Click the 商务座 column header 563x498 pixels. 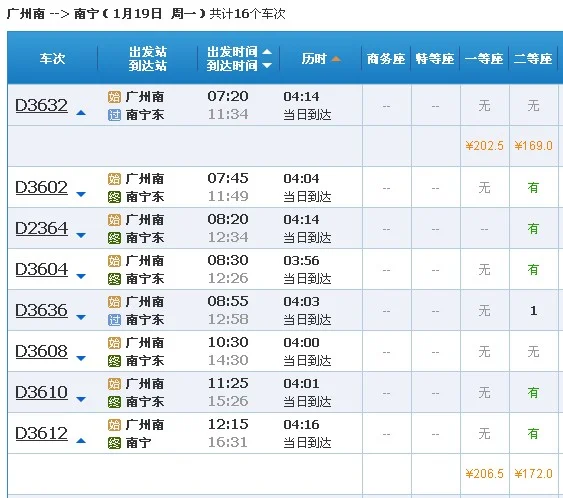click(x=386, y=59)
